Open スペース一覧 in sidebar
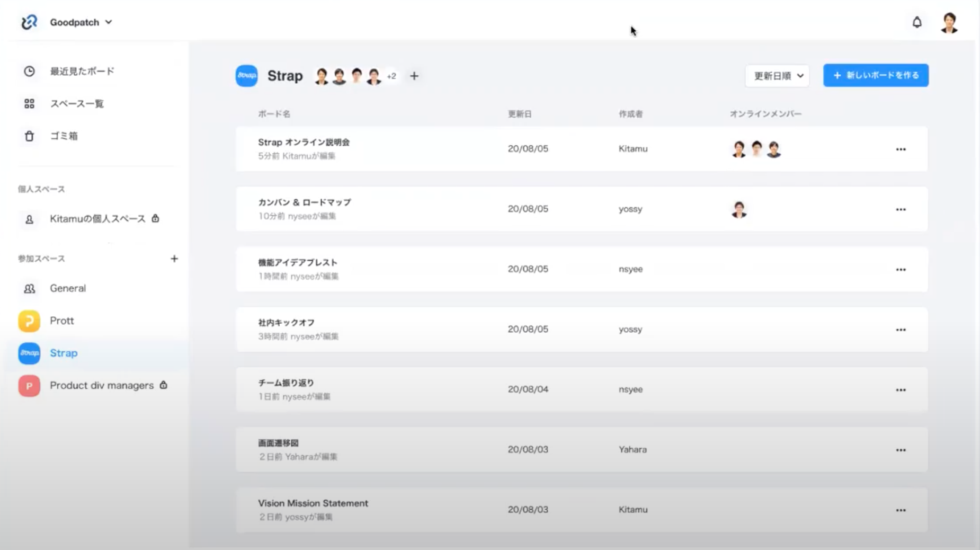The width and height of the screenshot is (980, 550). tap(77, 103)
